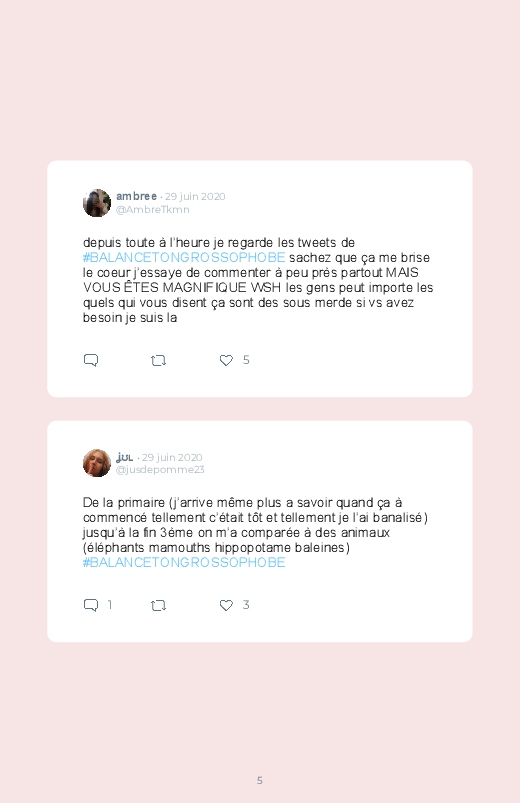Open ambree's profile picture
This screenshot has width=520, height=803.
pyautogui.click(x=97, y=203)
